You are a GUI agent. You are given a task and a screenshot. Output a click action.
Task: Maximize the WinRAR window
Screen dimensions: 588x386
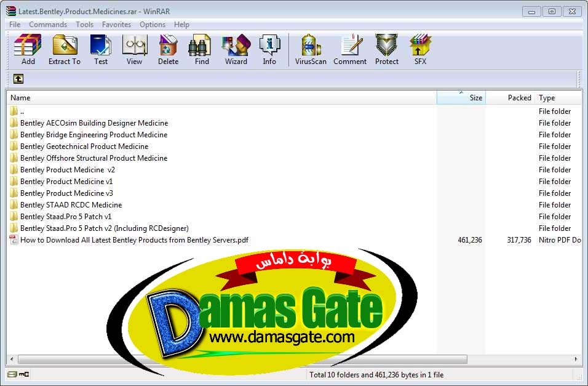[552, 12]
